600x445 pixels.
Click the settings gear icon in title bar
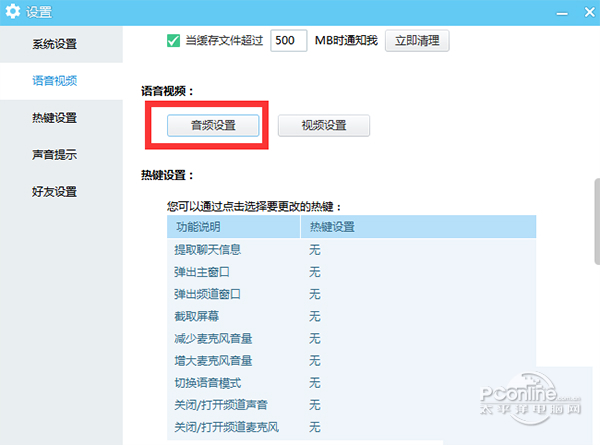pyautogui.click(x=13, y=11)
